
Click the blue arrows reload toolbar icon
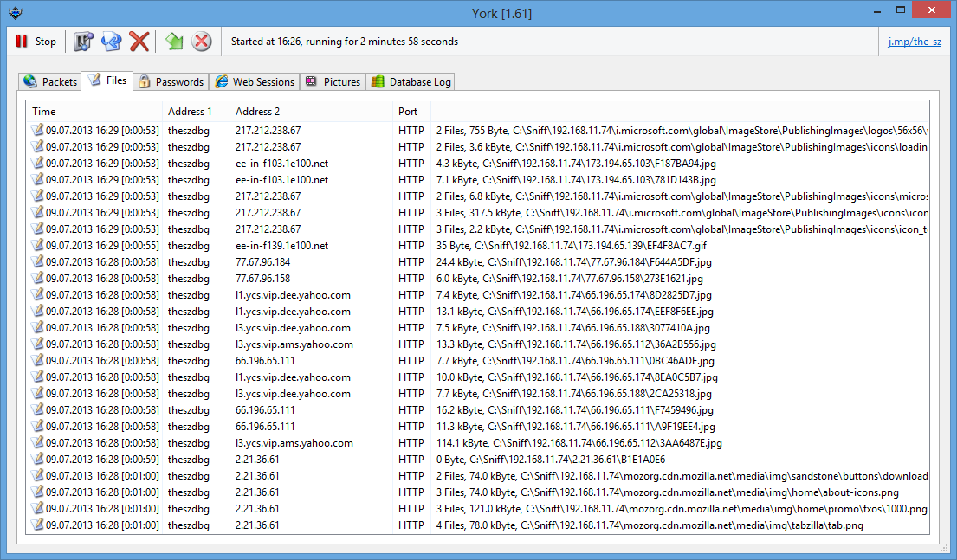pyautogui.click(x=111, y=42)
